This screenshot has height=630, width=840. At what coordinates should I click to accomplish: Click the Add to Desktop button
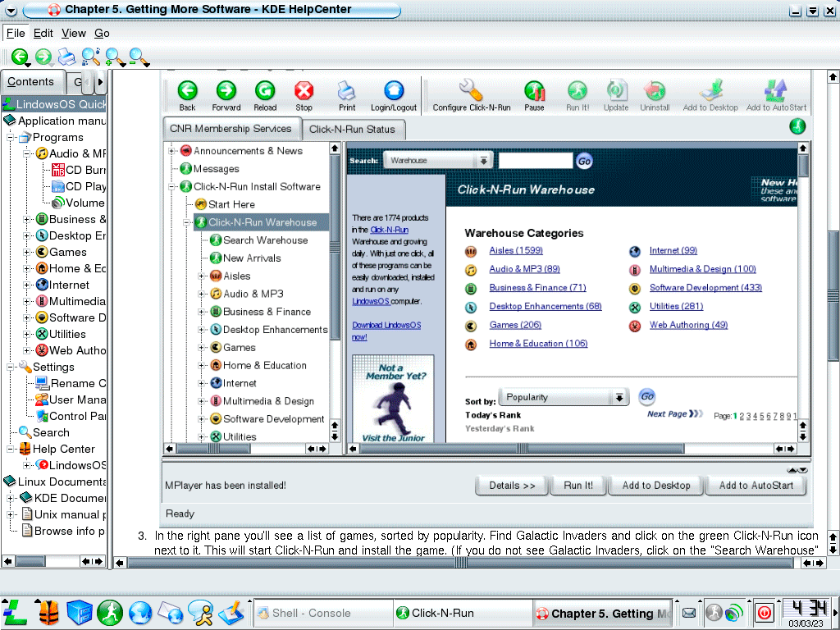tap(656, 486)
